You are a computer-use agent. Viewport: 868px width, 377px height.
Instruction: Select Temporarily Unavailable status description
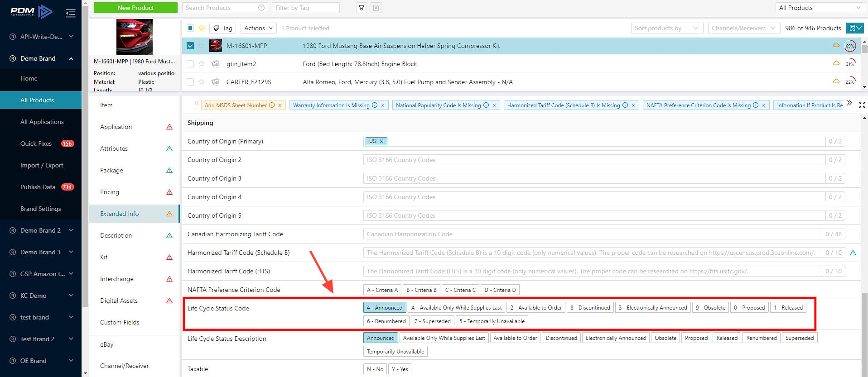click(395, 352)
